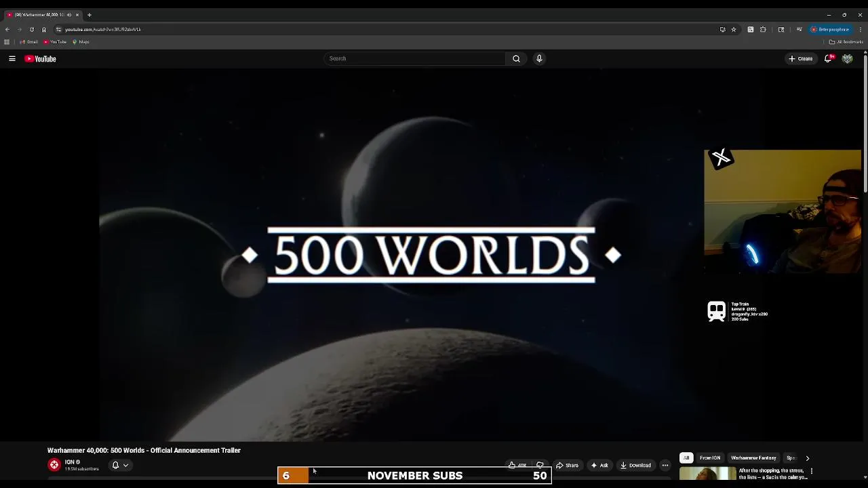Open the All Bookmarks folder
The height and width of the screenshot is (488, 868).
846,42
